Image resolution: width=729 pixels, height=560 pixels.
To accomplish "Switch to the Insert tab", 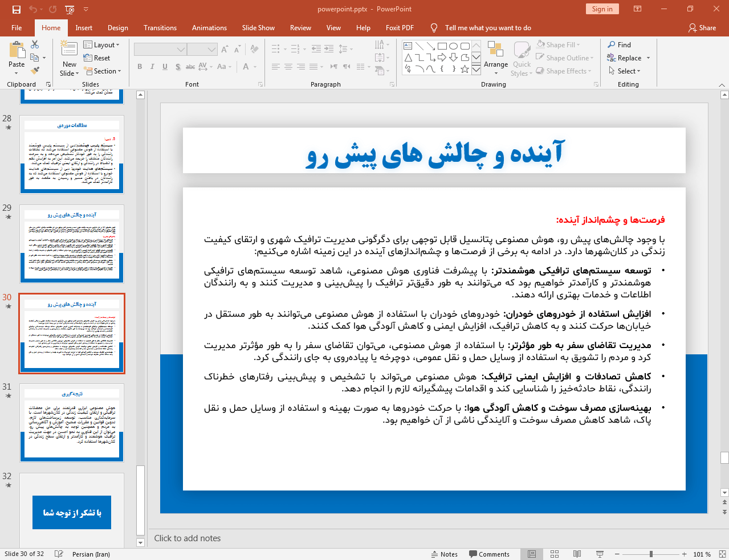I will click(x=84, y=27).
